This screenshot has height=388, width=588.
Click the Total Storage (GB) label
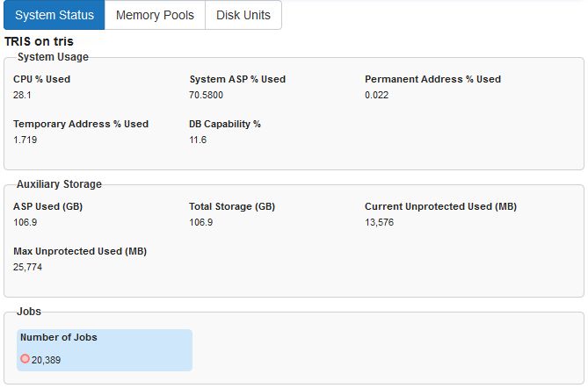coord(232,206)
